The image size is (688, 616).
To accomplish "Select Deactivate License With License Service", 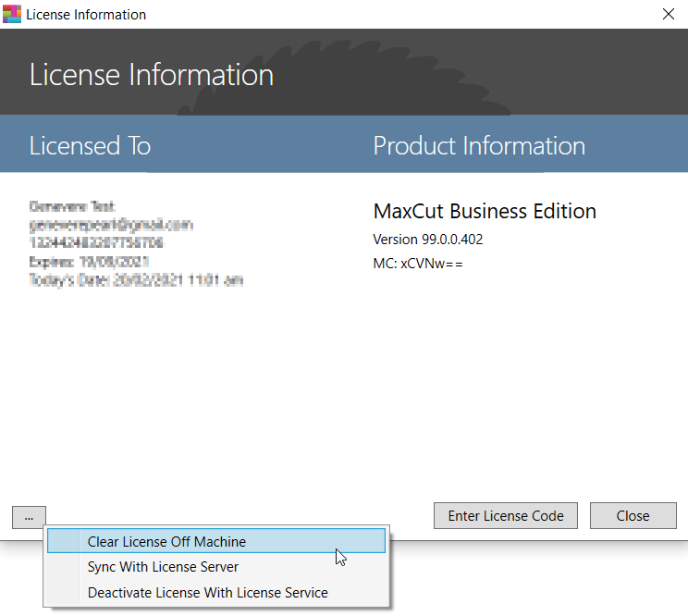I will (207, 592).
